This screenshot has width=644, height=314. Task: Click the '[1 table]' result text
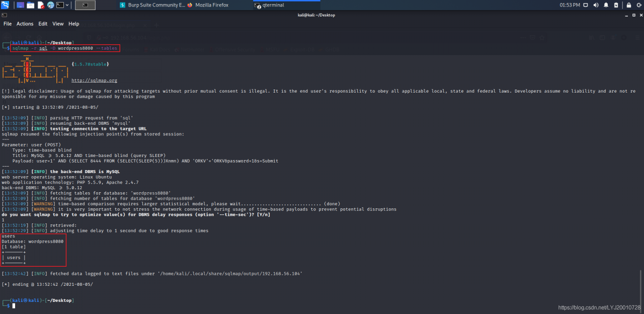14,247
